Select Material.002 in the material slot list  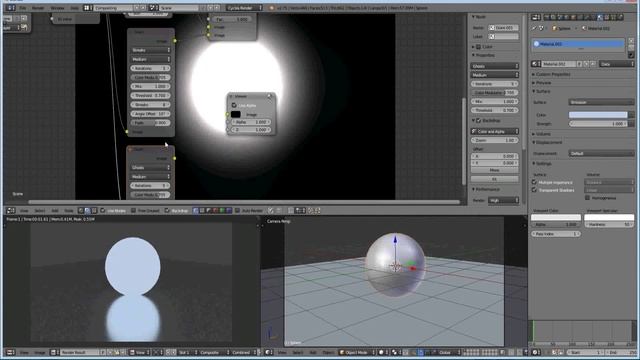578,44
